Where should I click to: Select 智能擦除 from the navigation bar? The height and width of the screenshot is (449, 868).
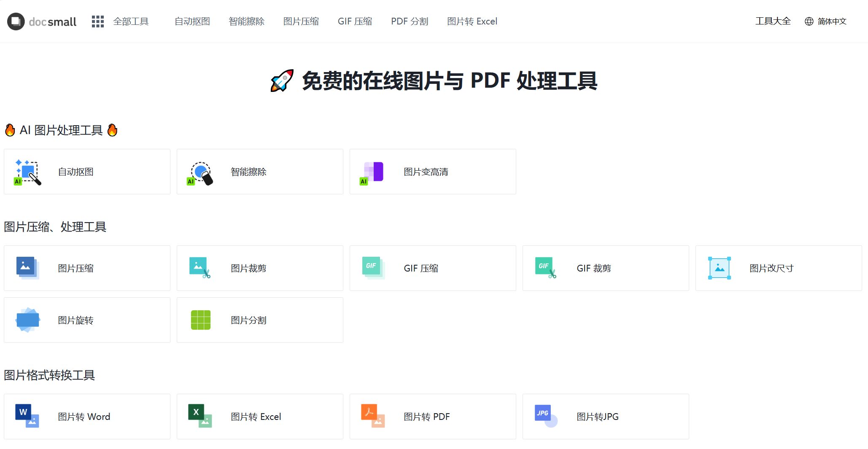click(x=246, y=22)
